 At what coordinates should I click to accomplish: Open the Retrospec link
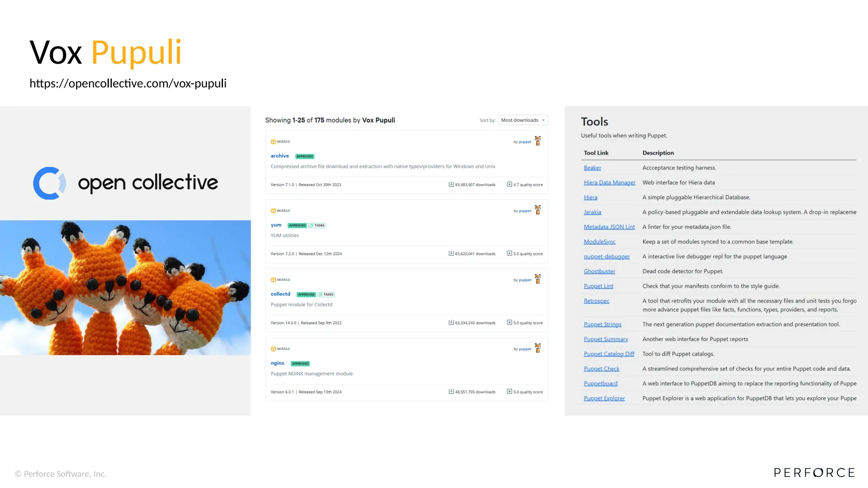(596, 301)
